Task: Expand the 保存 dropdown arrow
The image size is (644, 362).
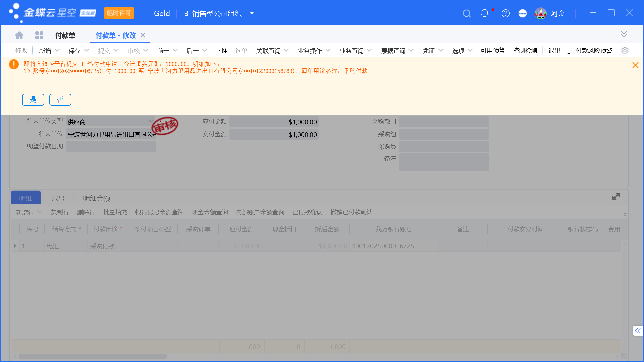Action: [86, 50]
